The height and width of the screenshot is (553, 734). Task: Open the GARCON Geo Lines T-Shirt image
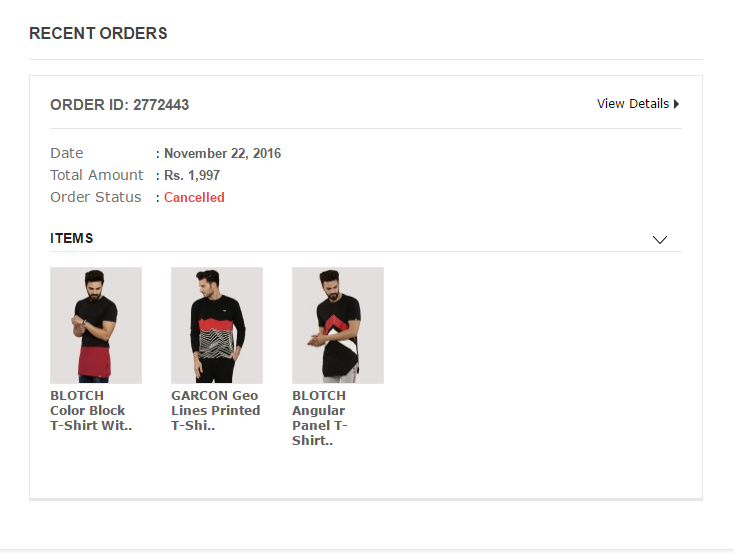(x=217, y=325)
